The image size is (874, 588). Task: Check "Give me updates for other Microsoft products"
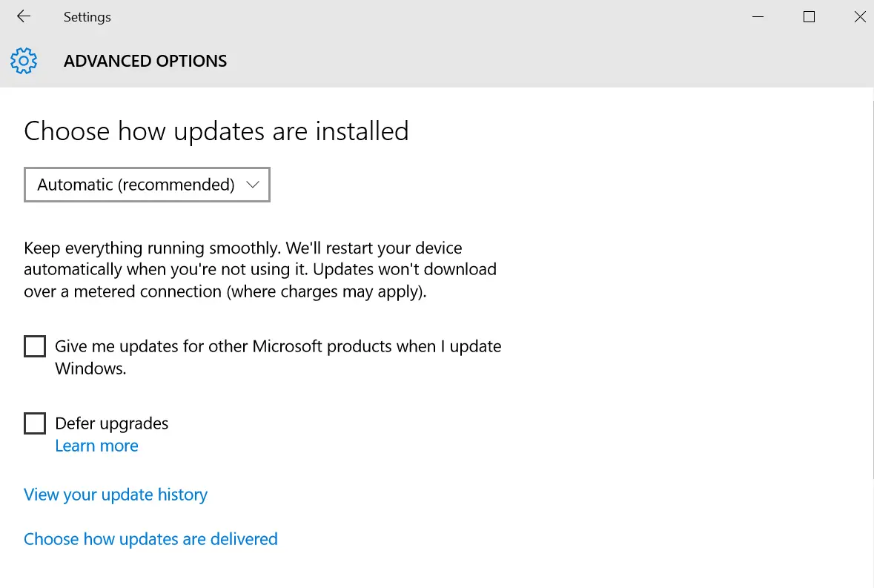pyautogui.click(x=35, y=346)
